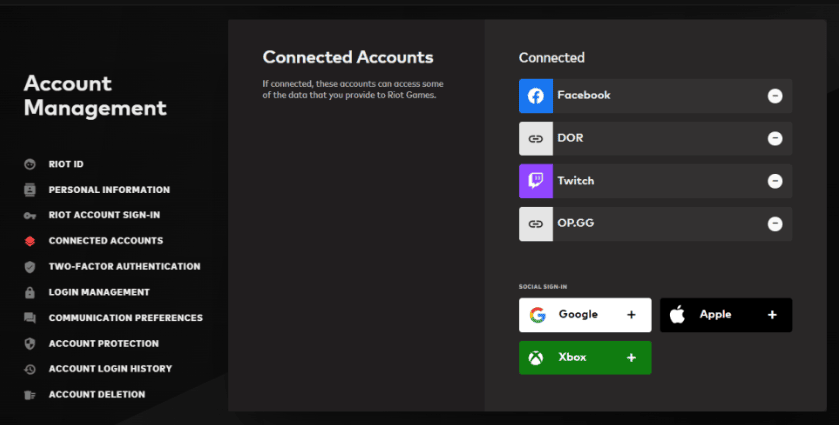Click the Xbox label on the sign-in button

click(x=573, y=357)
